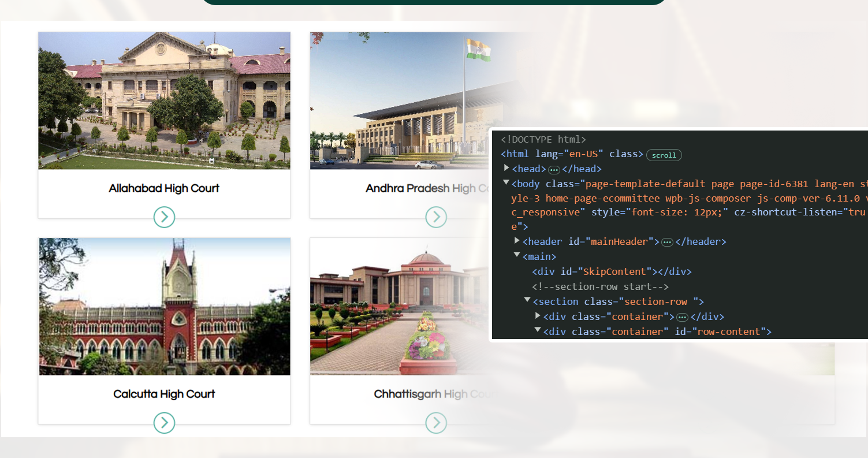Click the arrow icon under Calcutta High Court
Image resolution: width=868 pixels, height=458 pixels.
click(164, 423)
